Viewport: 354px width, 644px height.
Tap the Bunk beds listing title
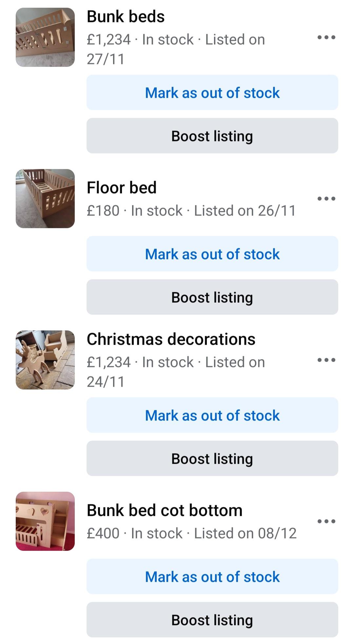[126, 17]
